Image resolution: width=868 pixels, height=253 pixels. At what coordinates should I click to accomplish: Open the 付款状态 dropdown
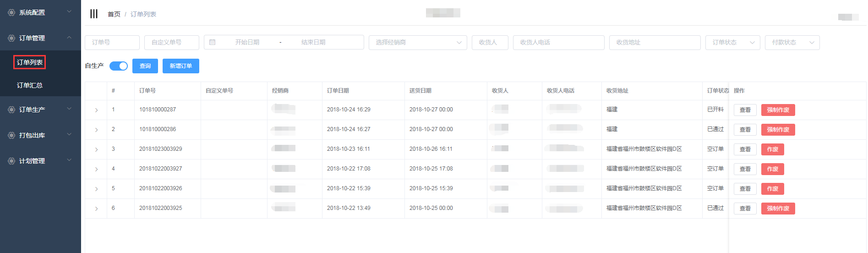[792, 42]
